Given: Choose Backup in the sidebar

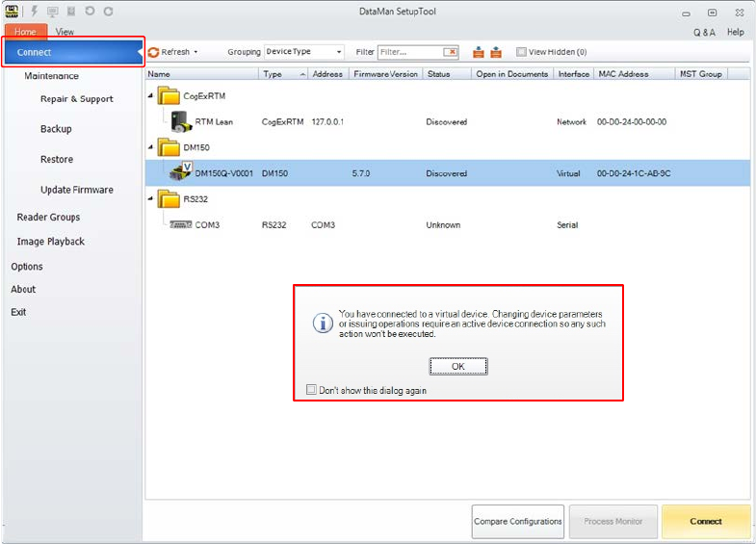Looking at the screenshot, I should [56, 129].
